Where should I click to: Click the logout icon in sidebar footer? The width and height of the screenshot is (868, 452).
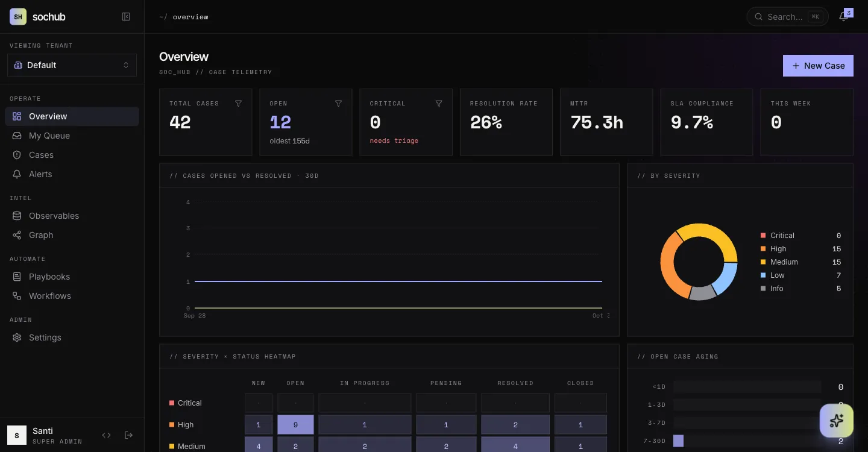tap(128, 435)
